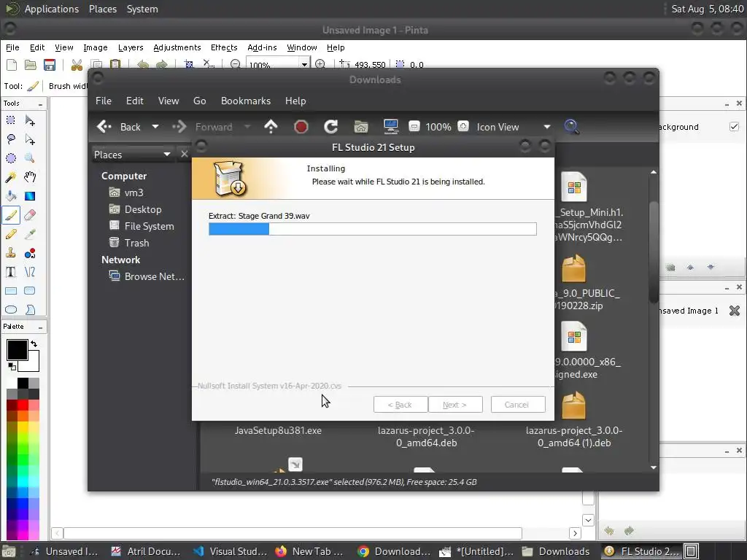Select File System in Places sidebar

tap(142, 226)
